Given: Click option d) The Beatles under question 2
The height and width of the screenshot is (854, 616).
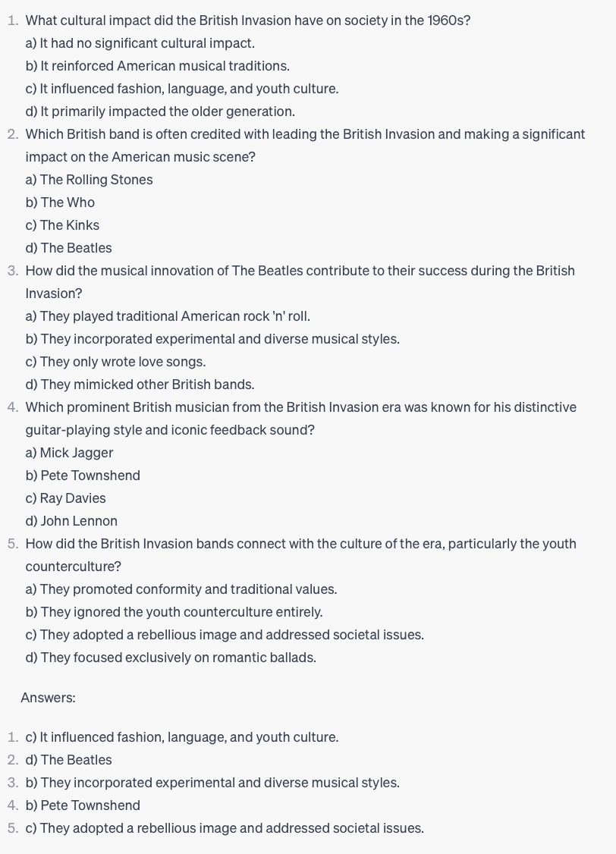Looking at the screenshot, I should click(68, 248).
